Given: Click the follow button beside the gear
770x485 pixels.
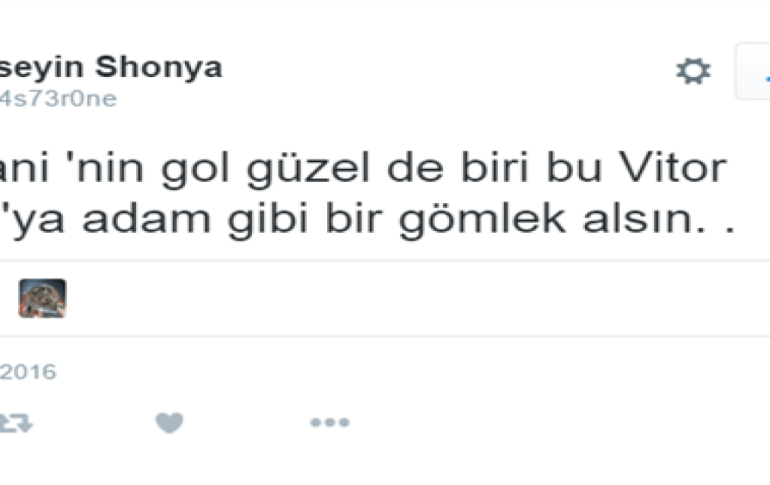Looking at the screenshot, I should (x=752, y=72).
